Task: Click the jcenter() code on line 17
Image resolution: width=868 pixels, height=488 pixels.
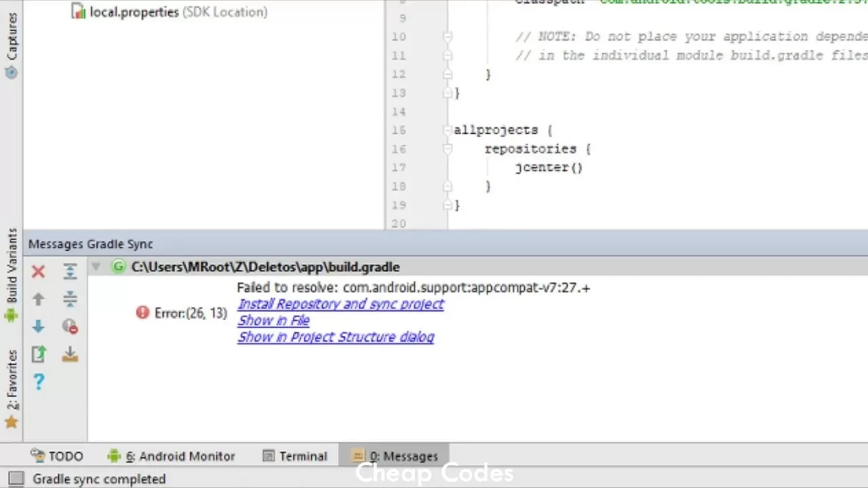Action: point(549,167)
